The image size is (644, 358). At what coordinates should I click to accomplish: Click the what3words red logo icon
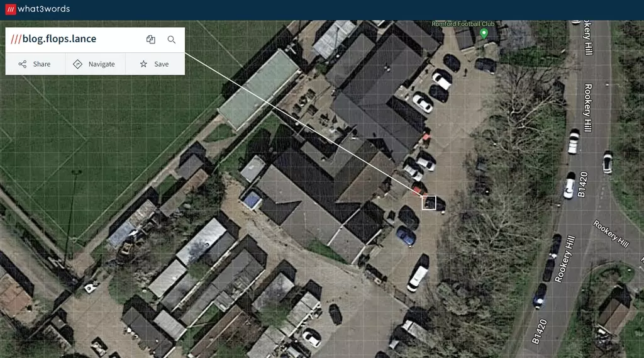(x=11, y=9)
